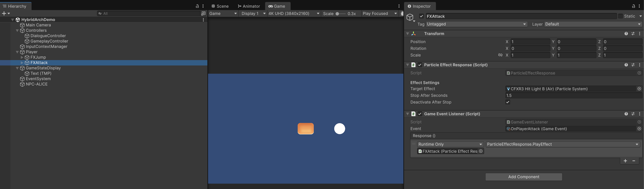The height and width of the screenshot is (189, 644).
Task: Open the Tag Untagged dropdown
Action: click(x=477, y=24)
